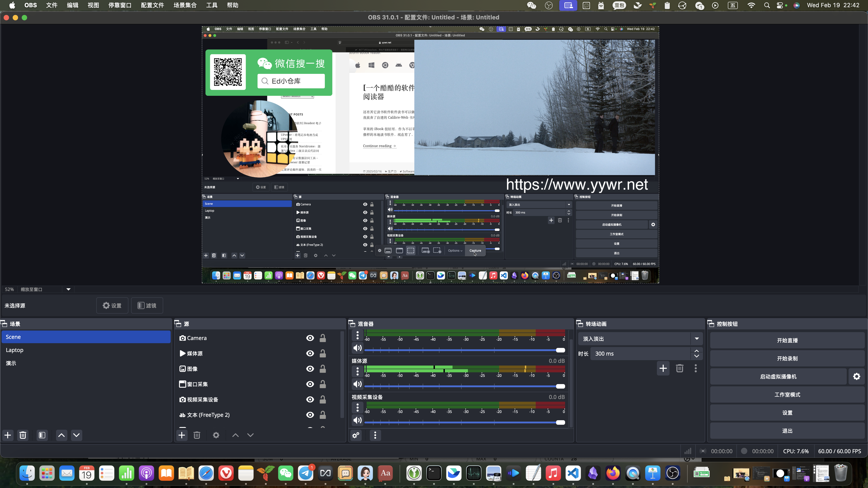Open top mixer channel options dots
The image size is (868, 488).
tap(358, 335)
